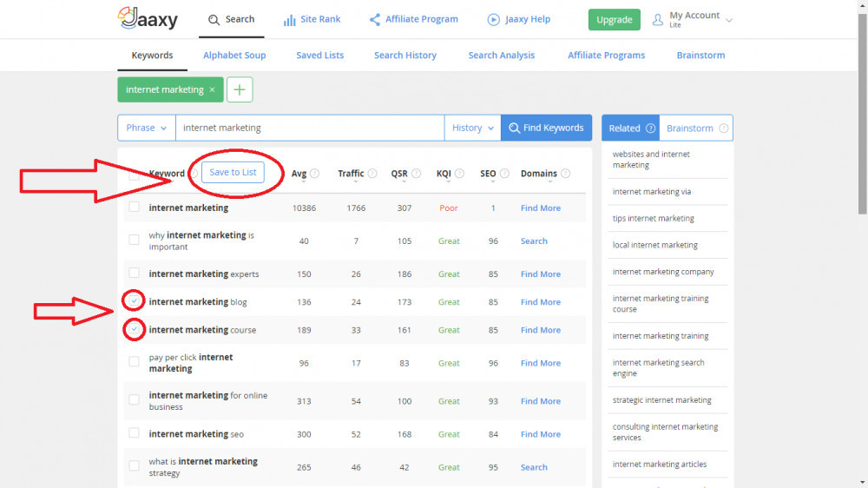Close the internet marketing search tag
This screenshot has width=868, height=488.
[x=212, y=89]
